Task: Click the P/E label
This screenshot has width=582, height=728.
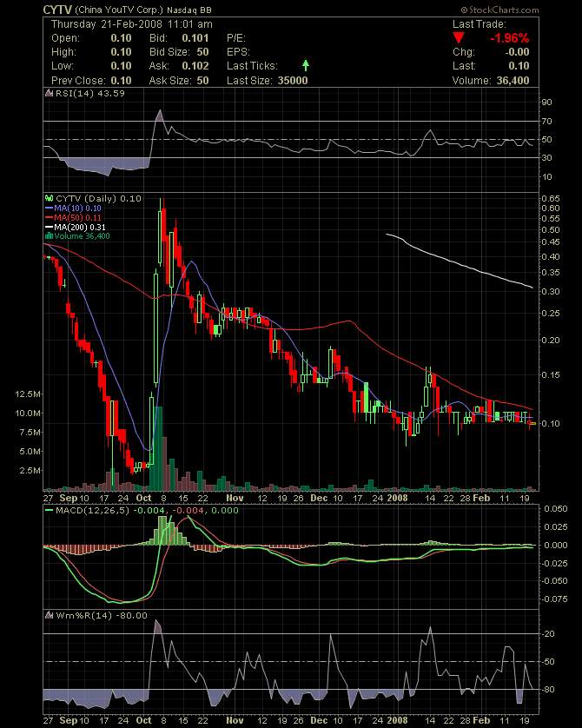Action: pos(236,38)
